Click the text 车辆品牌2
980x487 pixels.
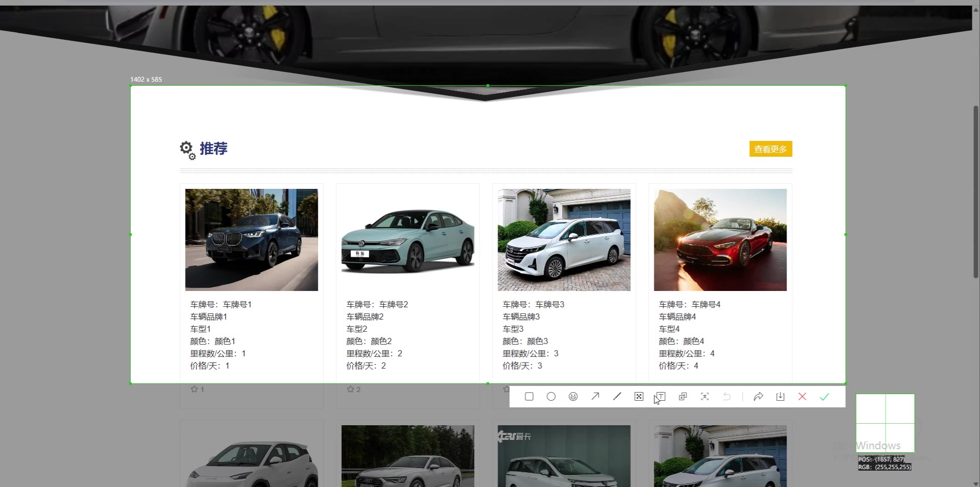click(x=365, y=316)
